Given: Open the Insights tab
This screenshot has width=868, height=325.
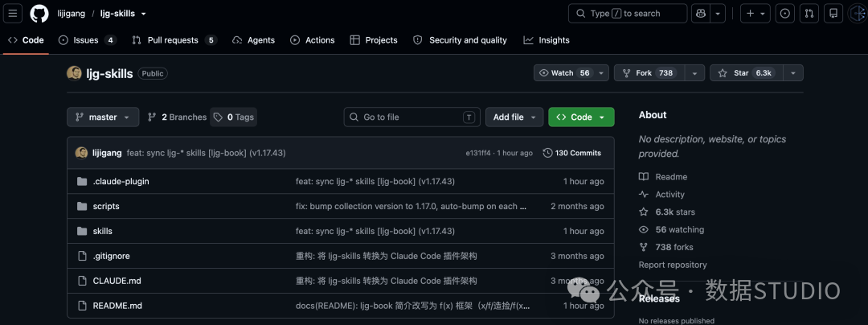Looking at the screenshot, I should (547, 40).
